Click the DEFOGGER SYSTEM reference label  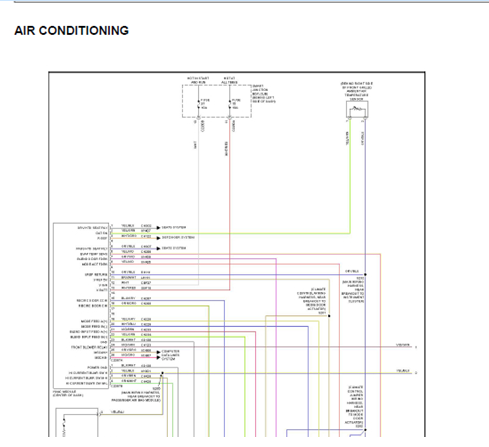tap(178, 238)
